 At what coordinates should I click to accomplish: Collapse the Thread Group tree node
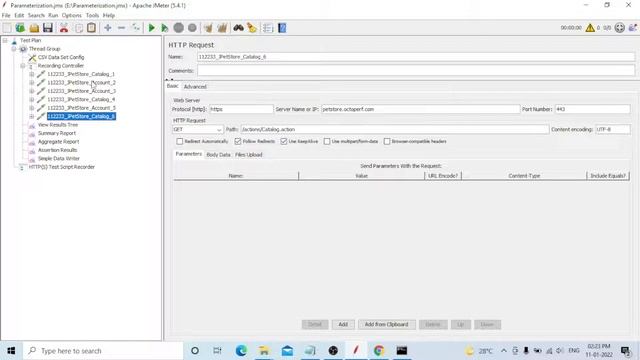click(x=14, y=49)
